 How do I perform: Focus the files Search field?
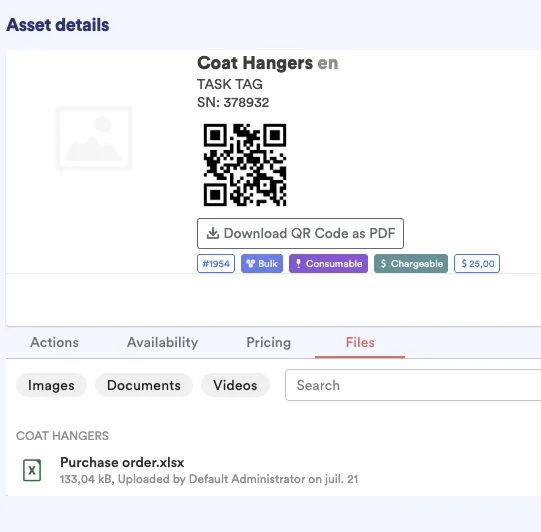click(413, 385)
